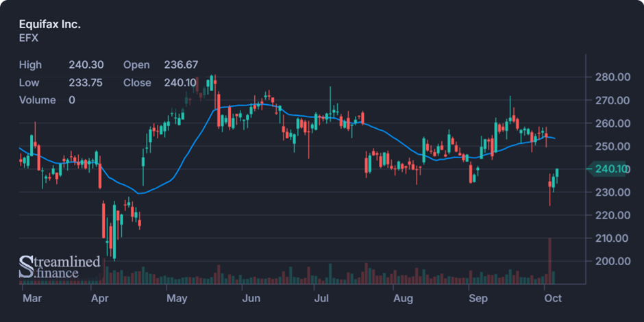Click the May date axis label
644x322 pixels.
[x=177, y=298]
